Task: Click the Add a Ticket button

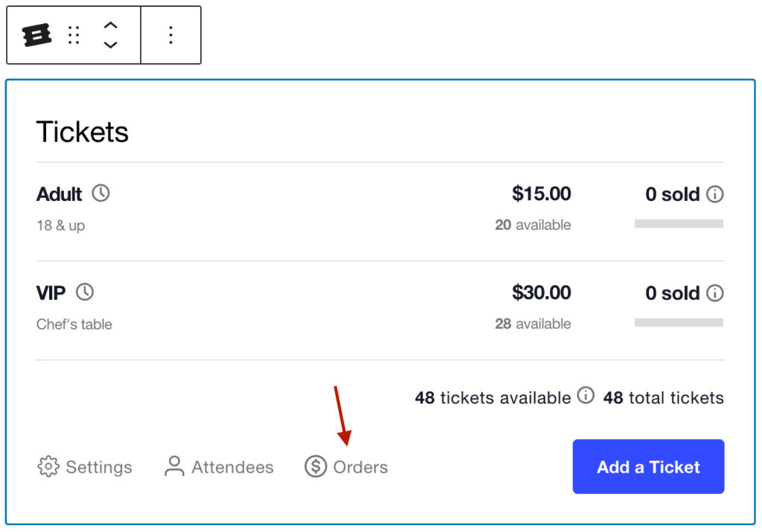Action: (647, 467)
